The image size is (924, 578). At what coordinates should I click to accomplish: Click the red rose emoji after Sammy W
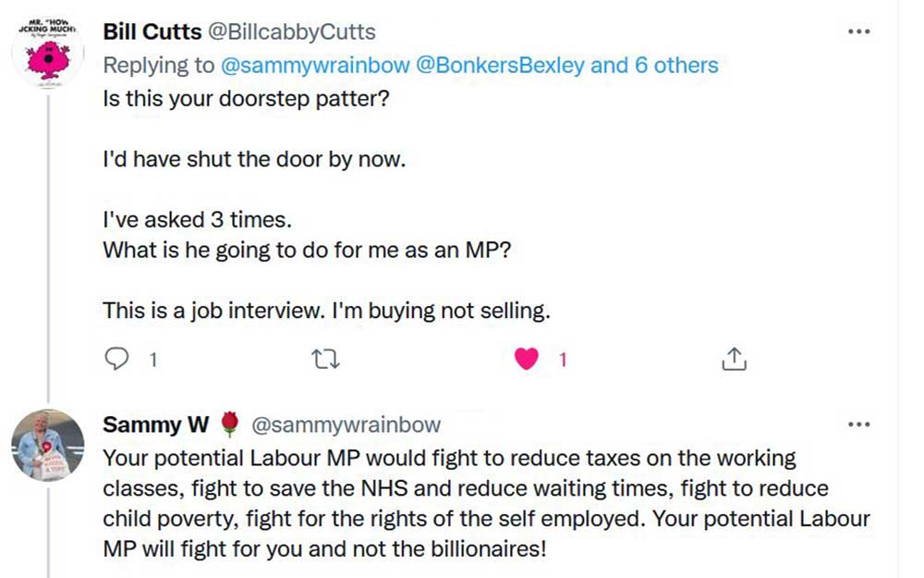tap(230, 424)
